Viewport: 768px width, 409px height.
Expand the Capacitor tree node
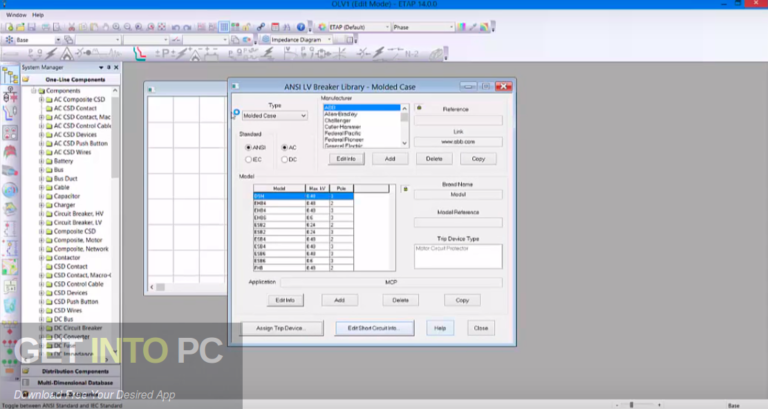(42, 196)
